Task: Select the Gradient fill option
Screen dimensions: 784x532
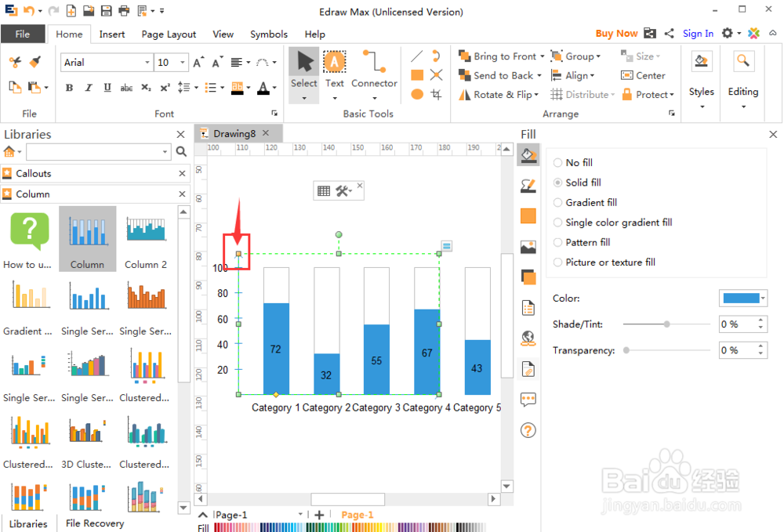Action: point(585,202)
